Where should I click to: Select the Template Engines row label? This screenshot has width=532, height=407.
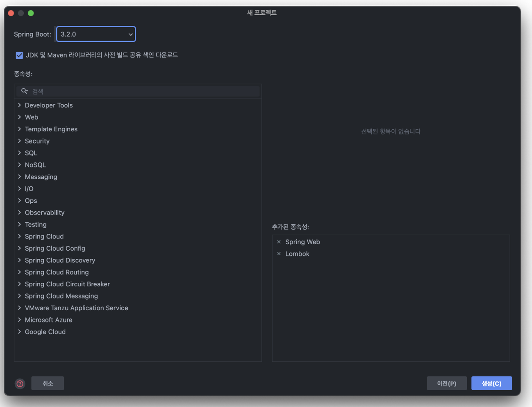coord(51,129)
